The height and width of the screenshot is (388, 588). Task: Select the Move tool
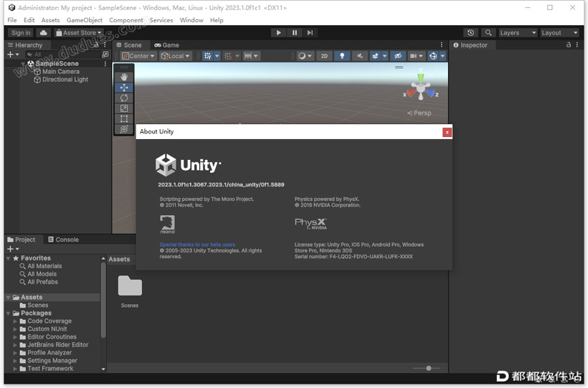pyautogui.click(x=124, y=87)
